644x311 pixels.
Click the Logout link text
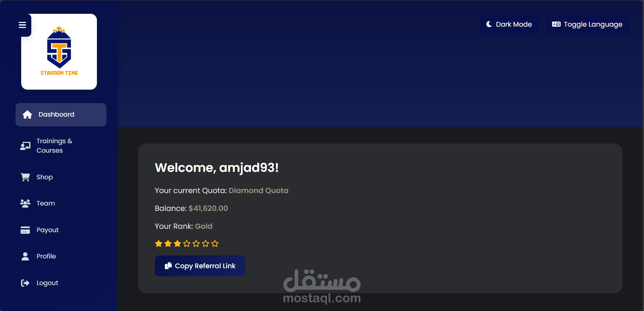click(x=47, y=283)
